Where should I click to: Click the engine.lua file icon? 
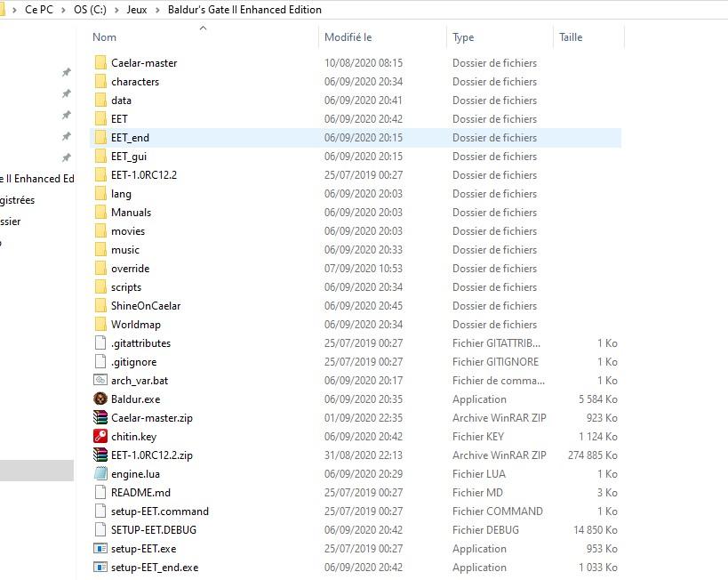click(100, 473)
